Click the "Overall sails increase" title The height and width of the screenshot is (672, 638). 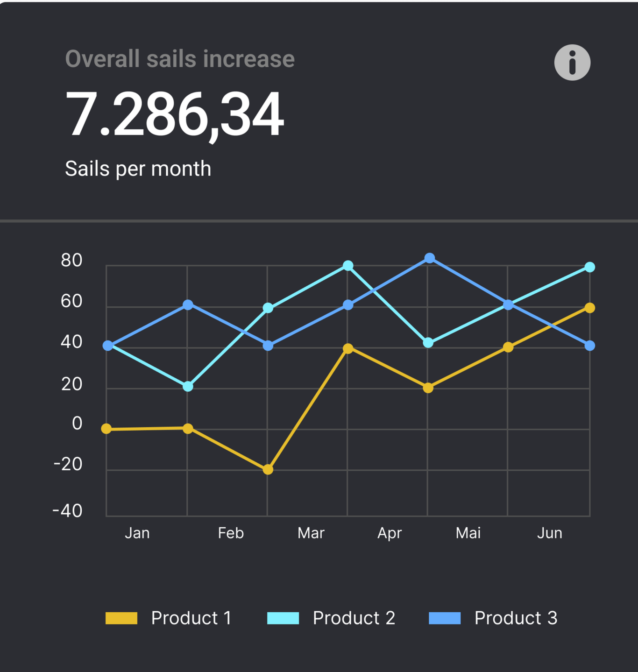click(180, 59)
